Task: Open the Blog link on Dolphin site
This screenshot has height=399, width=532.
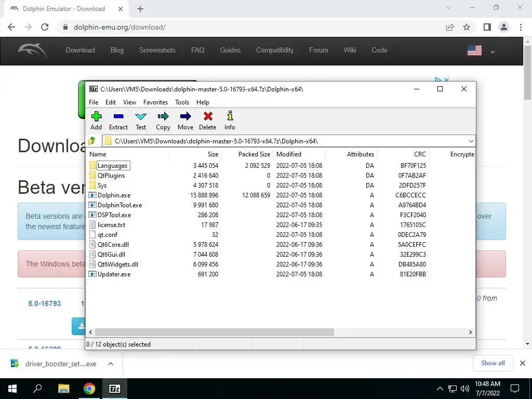Action: tap(117, 50)
